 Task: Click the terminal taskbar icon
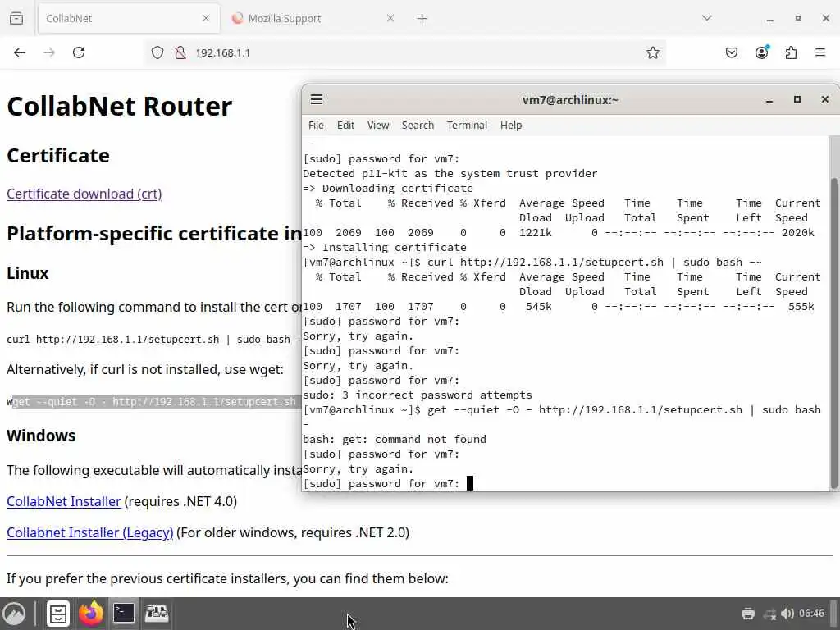[124, 614]
